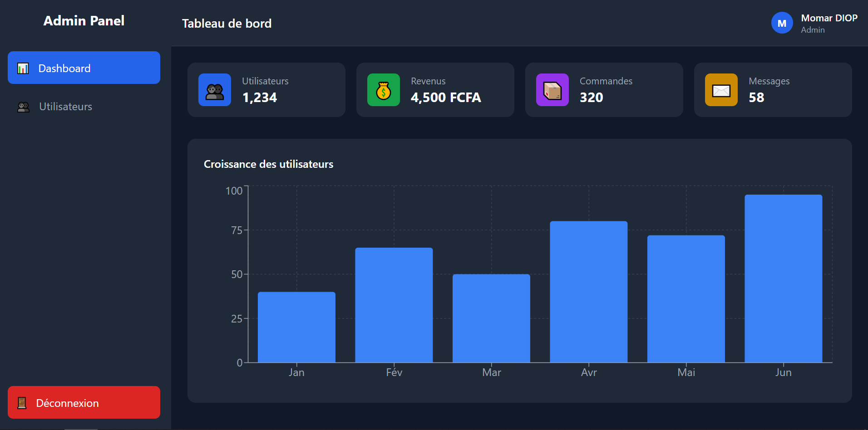Click the round M avatar
The image size is (868, 430).
pos(782,23)
